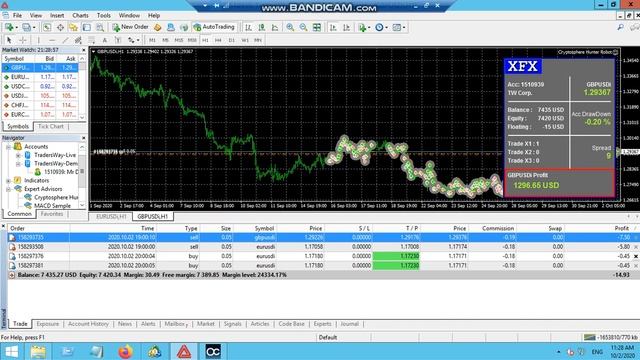Select the Text 'A' tool
Screen dimensions: 640x360
pos(105,40)
